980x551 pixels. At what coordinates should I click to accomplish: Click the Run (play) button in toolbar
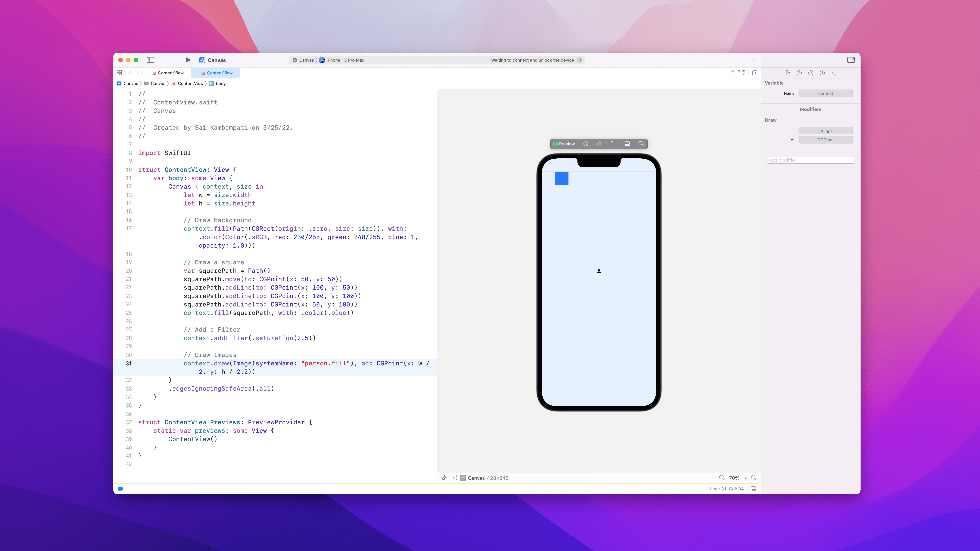188,60
